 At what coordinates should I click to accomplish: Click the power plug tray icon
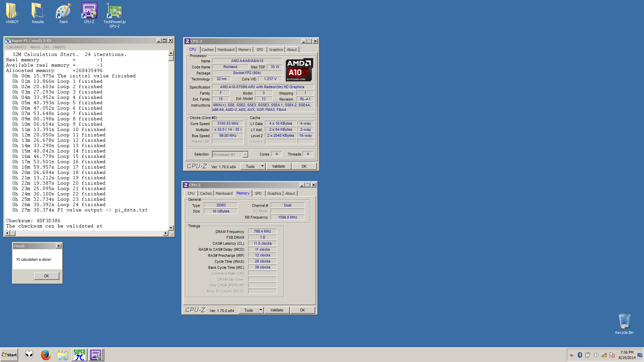coord(588,355)
